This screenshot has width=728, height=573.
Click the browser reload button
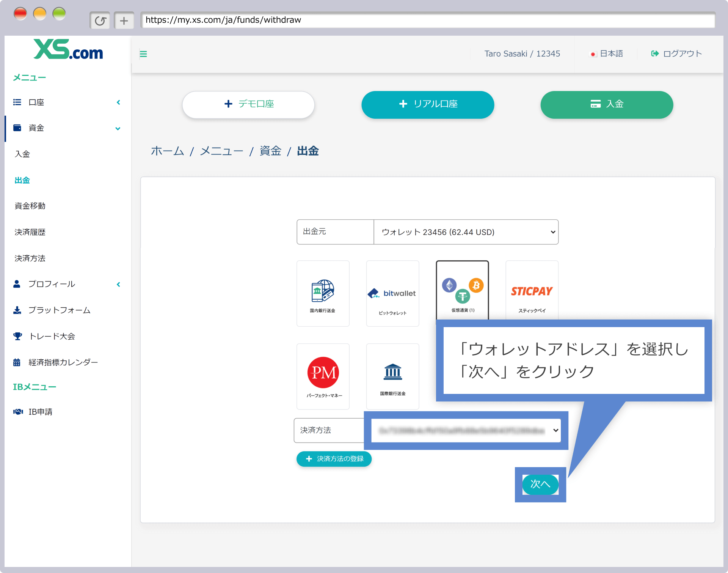click(x=100, y=20)
